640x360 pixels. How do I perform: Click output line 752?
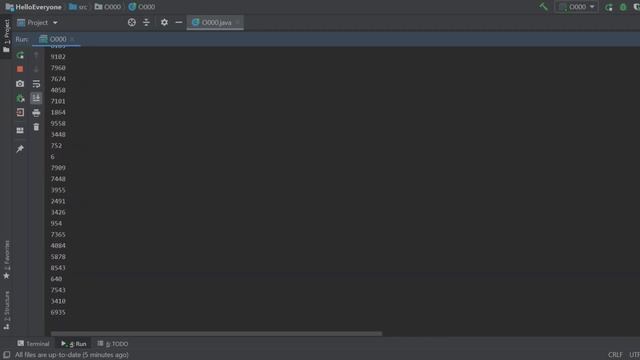pyautogui.click(x=56, y=146)
